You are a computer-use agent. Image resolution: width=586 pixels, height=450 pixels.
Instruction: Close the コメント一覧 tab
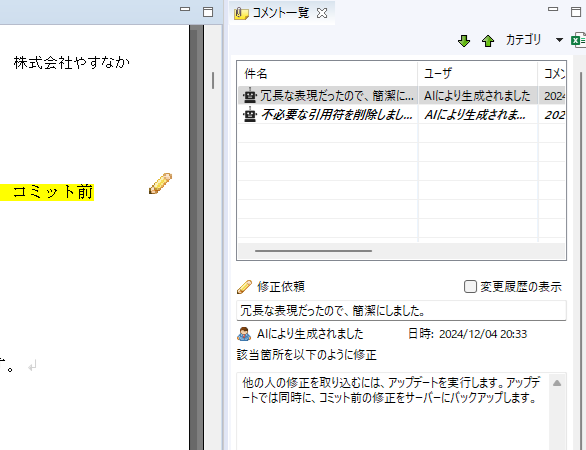click(x=322, y=13)
